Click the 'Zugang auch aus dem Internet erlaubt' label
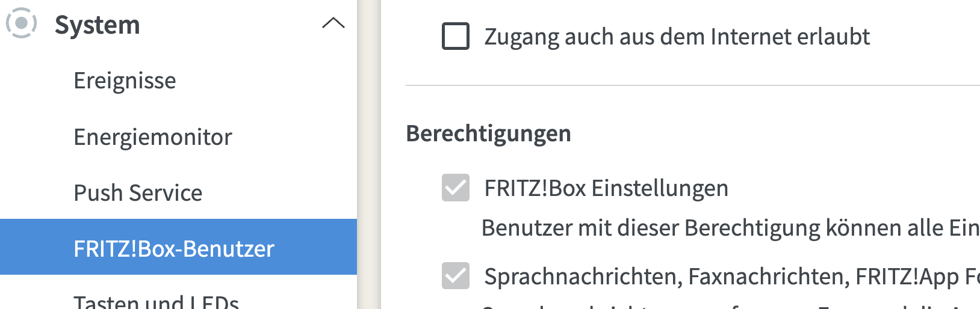 pos(677,37)
